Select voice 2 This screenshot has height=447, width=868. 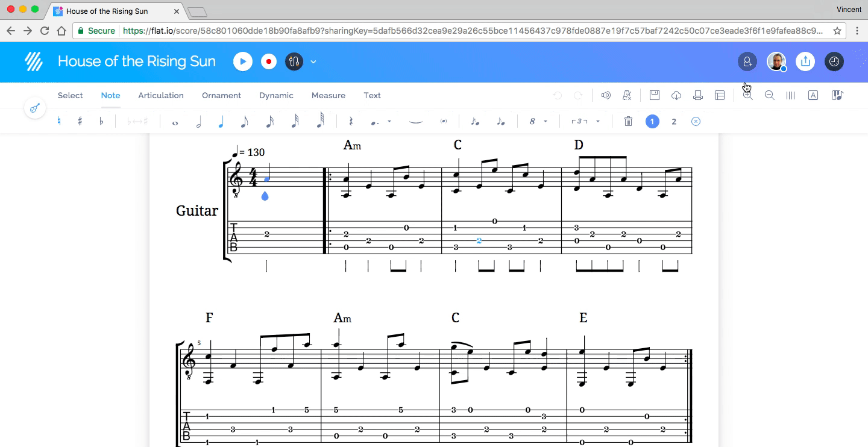click(674, 121)
